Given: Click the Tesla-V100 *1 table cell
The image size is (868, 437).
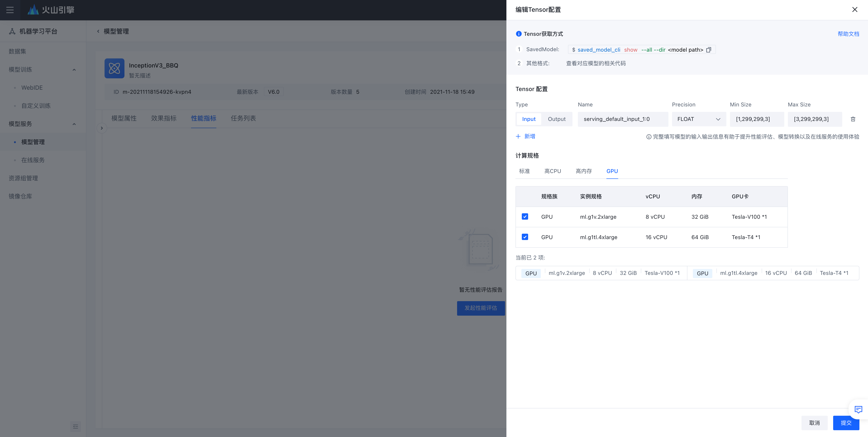Looking at the screenshot, I should click(749, 217).
